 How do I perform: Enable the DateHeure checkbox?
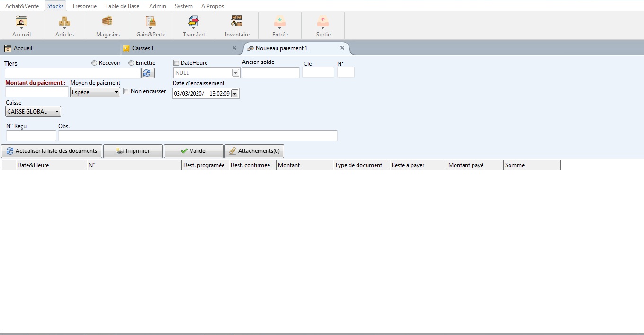click(177, 63)
